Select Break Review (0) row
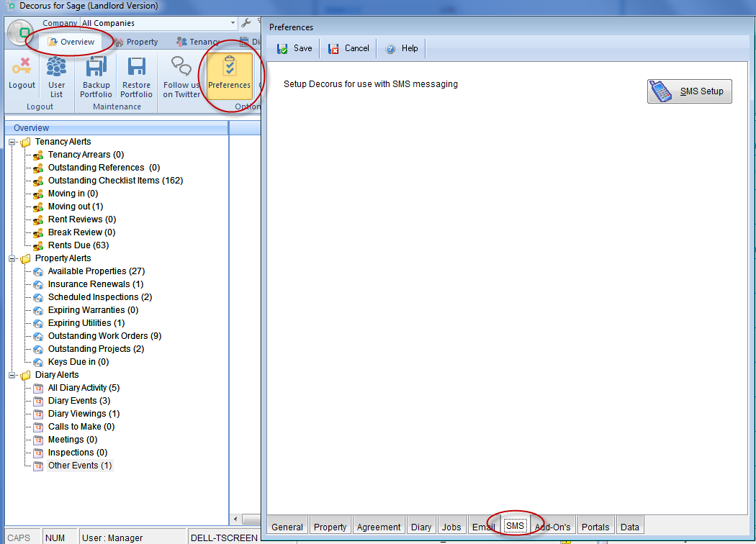 pos(81,232)
